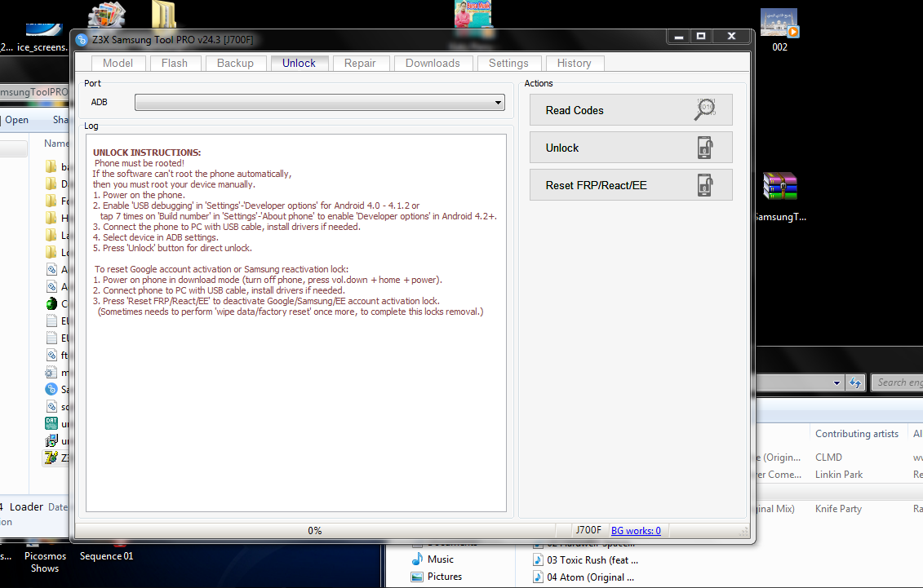Select 03 Toxic Rush track file
The width and height of the screenshot is (923, 588).
[x=586, y=559]
